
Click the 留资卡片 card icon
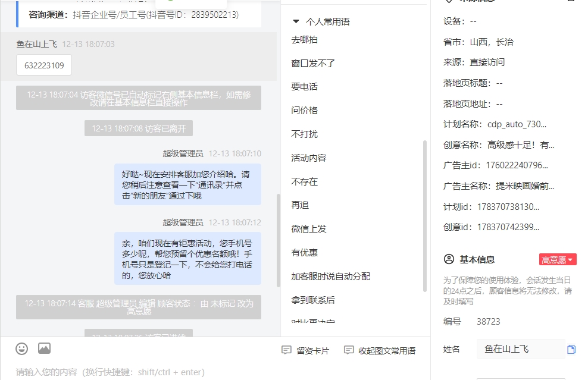pos(286,350)
